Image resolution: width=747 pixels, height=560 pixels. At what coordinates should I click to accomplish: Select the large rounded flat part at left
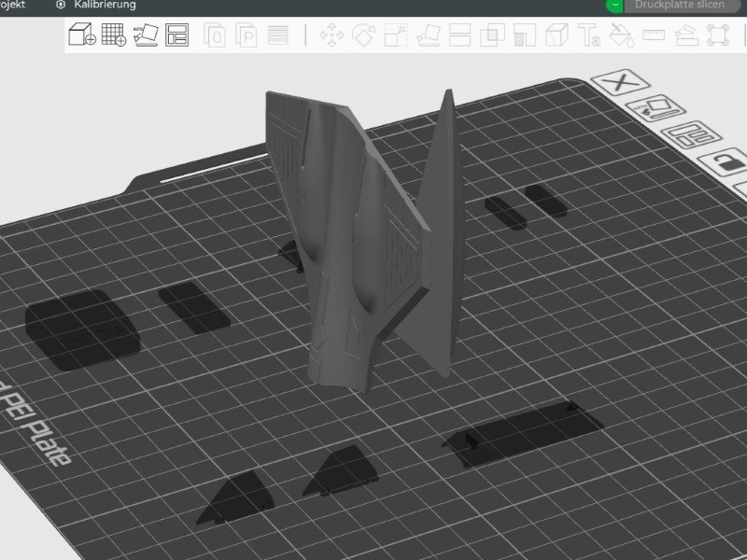pos(82,329)
